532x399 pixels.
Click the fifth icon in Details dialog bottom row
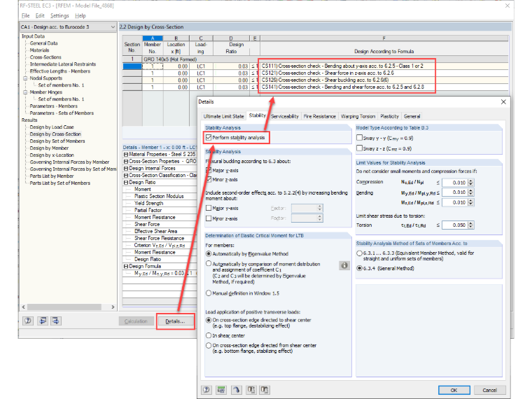pos(265,390)
